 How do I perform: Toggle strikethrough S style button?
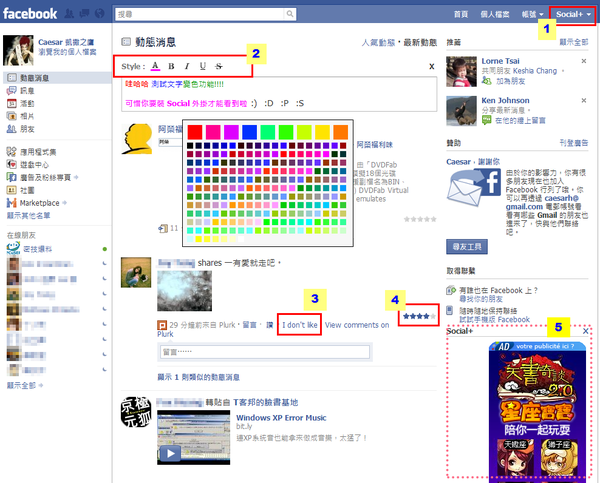[218, 66]
